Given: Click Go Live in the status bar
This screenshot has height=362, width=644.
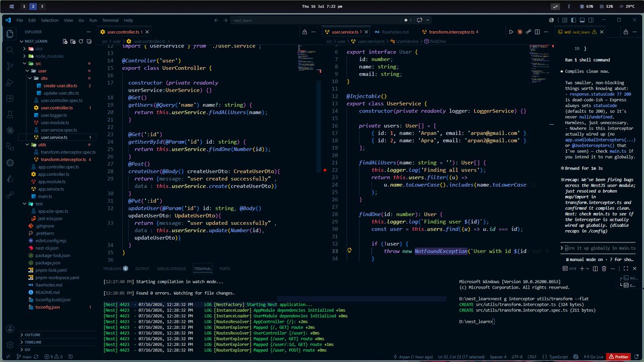Looking at the screenshot, I should pyautogui.click(x=595, y=356).
